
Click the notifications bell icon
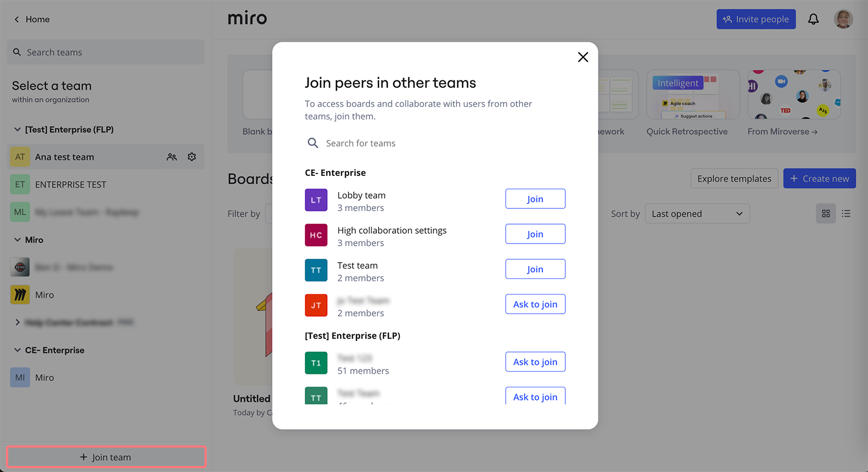coord(813,20)
